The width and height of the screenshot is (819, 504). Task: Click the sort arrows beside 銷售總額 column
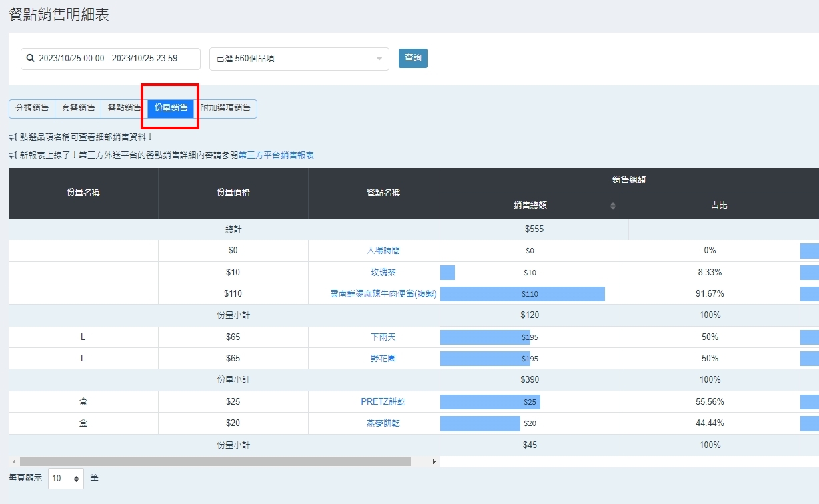coord(612,206)
